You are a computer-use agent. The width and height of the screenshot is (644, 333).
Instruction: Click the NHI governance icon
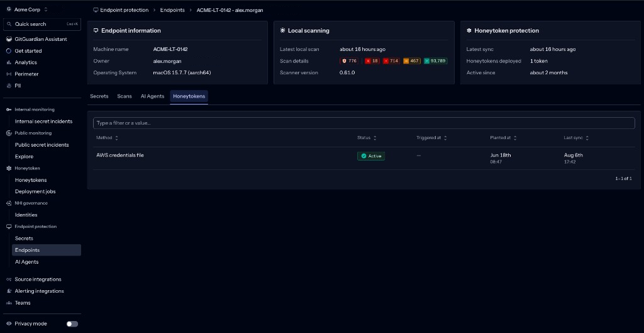(9, 203)
